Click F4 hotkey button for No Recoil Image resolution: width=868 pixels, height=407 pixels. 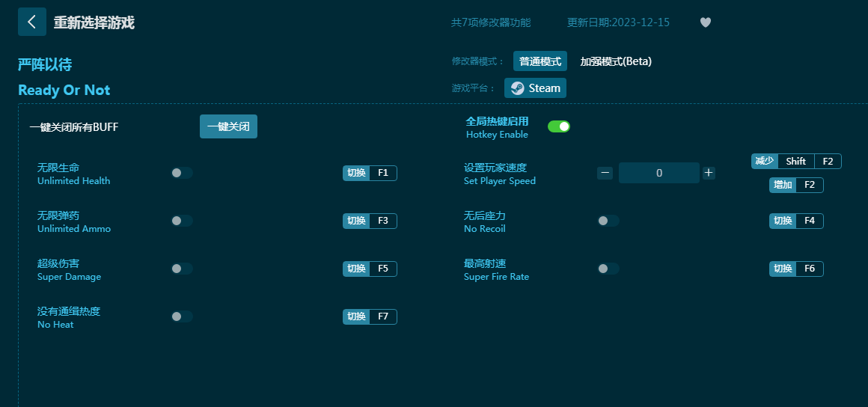click(797, 221)
